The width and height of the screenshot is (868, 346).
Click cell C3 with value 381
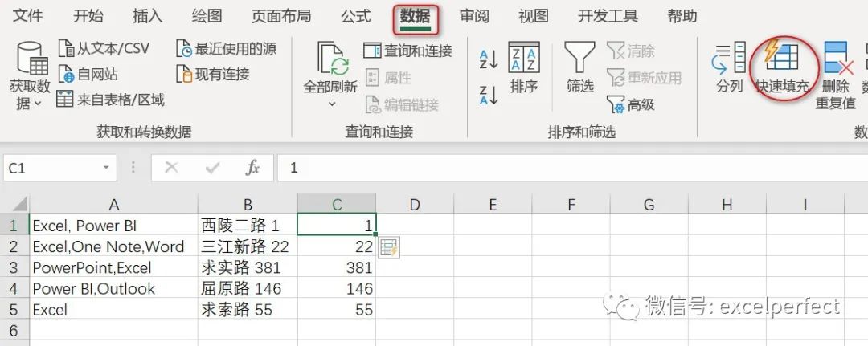(337, 267)
